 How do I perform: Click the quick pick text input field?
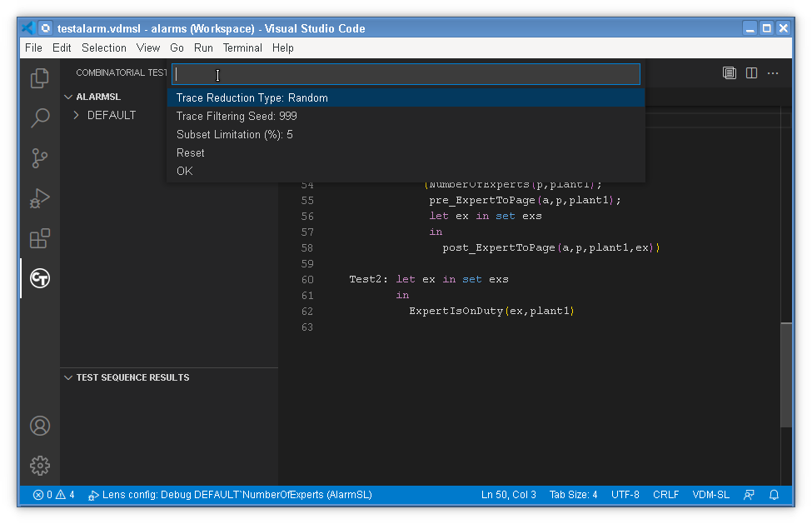(x=406, y=74)
